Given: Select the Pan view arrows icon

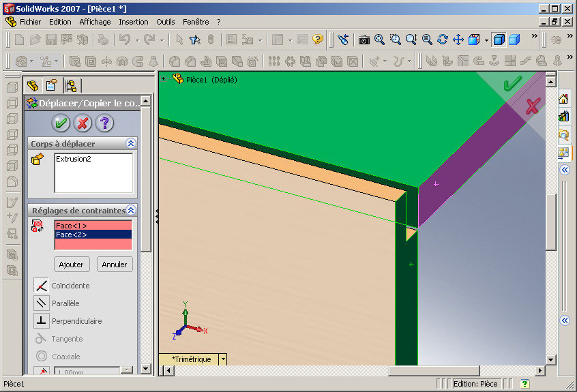Looking at the screenshot, I should pyautogui.click(x=458, y=40).
